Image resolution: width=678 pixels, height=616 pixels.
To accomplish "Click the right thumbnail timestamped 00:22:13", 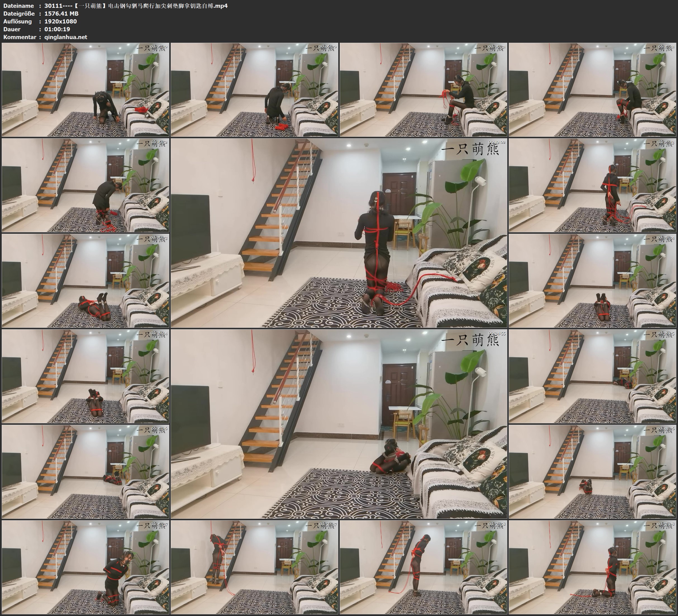I will [x=593, y=185].
